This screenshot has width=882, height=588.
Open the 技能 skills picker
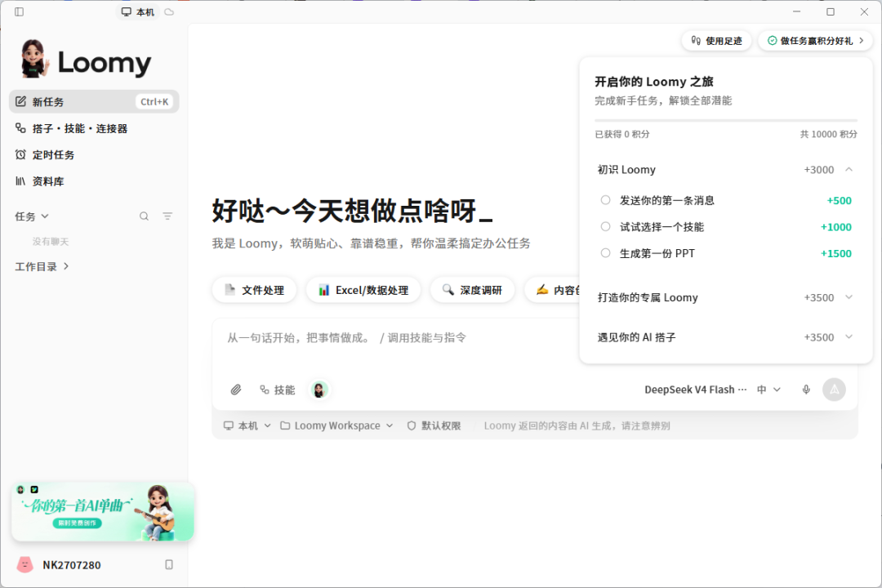(278, 390)
